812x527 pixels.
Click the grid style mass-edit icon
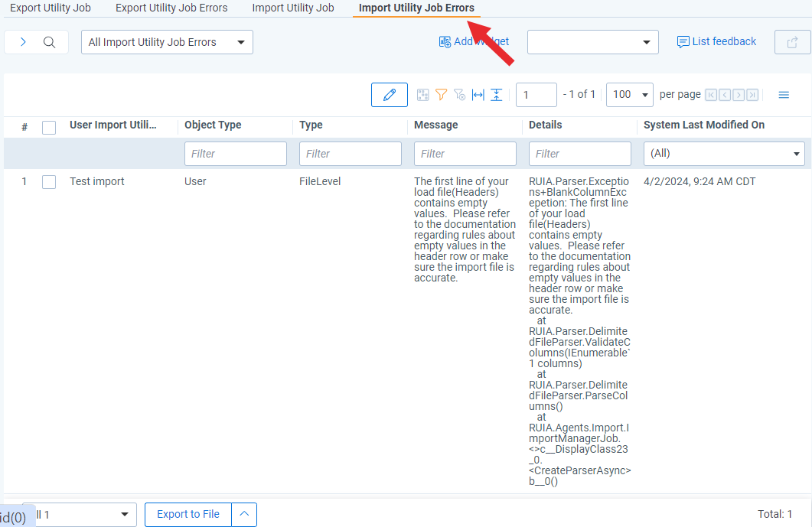(423, 95)
